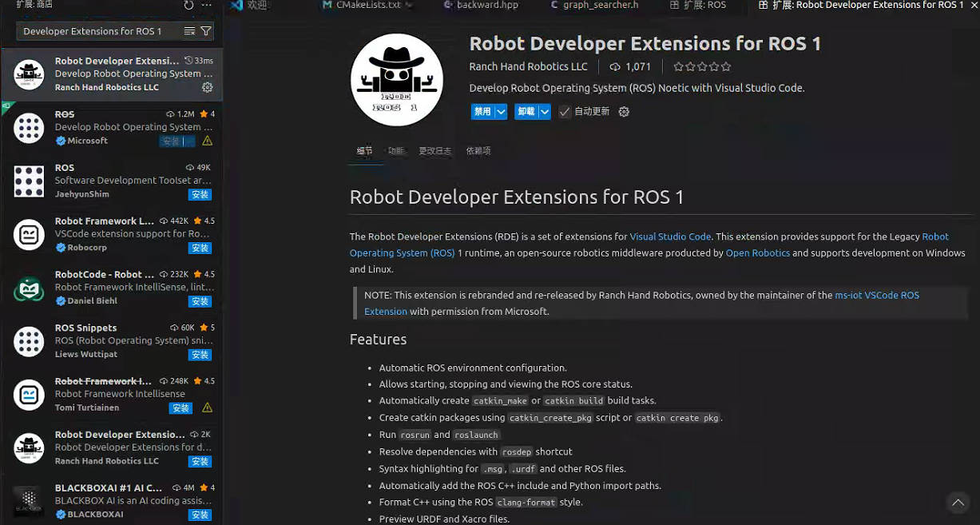Click Daniel Biehl verified publisher badge
Screen dimensions: 980x525
pyautogui.click(x=60, y=301)
